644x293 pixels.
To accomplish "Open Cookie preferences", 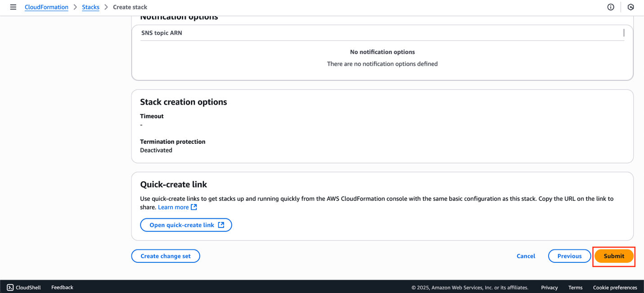I will point(615,288).
